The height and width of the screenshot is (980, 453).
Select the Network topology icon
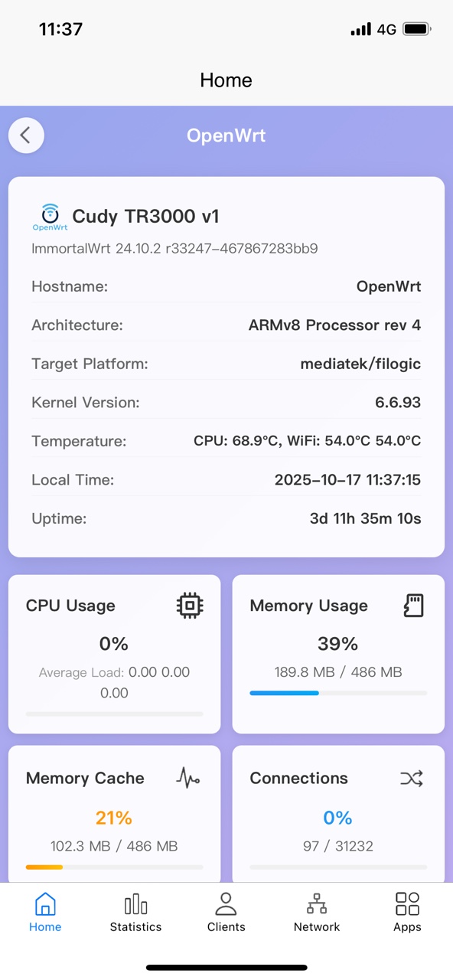pyautogui.click(x=316, y=905)
